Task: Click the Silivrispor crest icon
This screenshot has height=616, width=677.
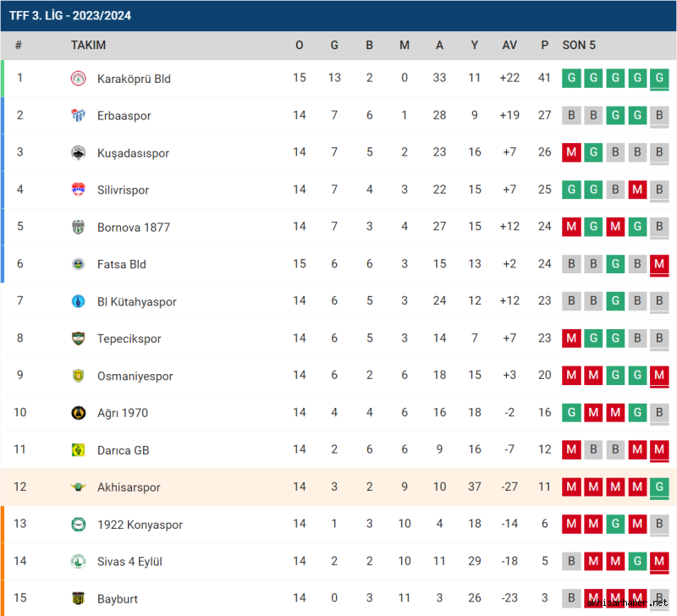Action: click(78, 190)
